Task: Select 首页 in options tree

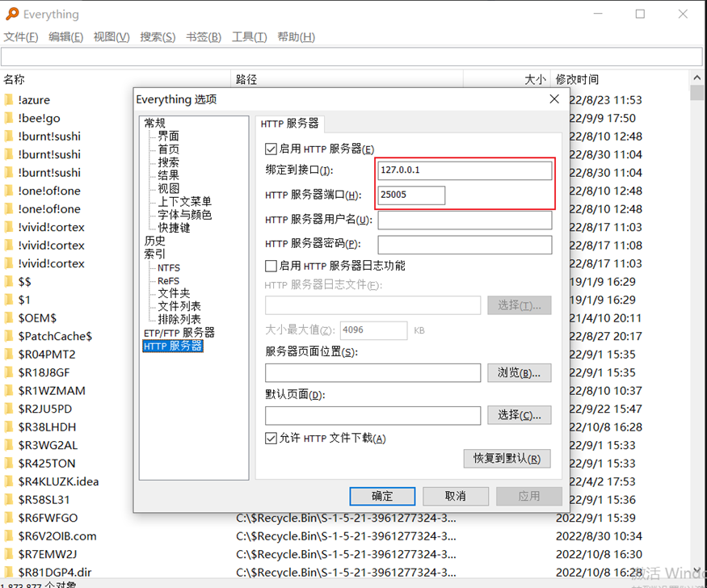Action: coord(168,149)
